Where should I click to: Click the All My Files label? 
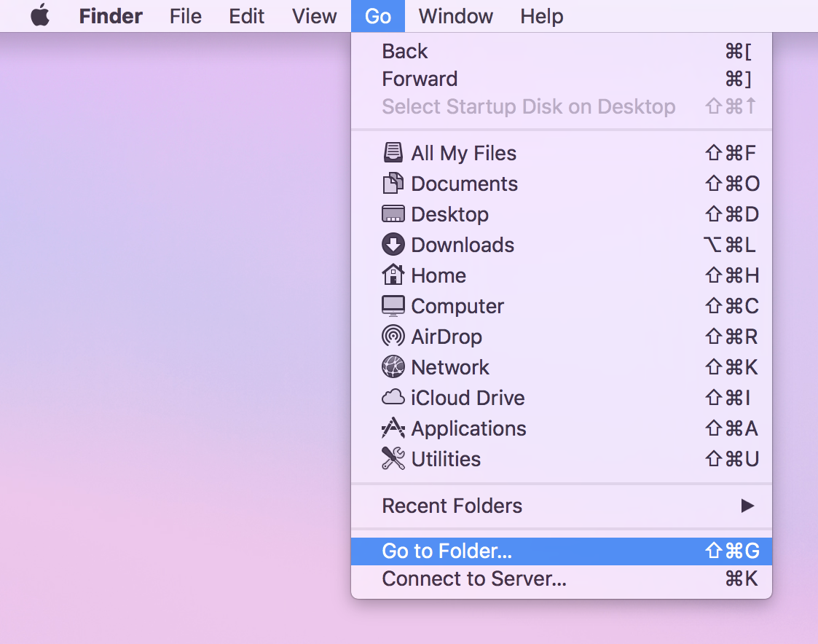(x=464, y=154)
